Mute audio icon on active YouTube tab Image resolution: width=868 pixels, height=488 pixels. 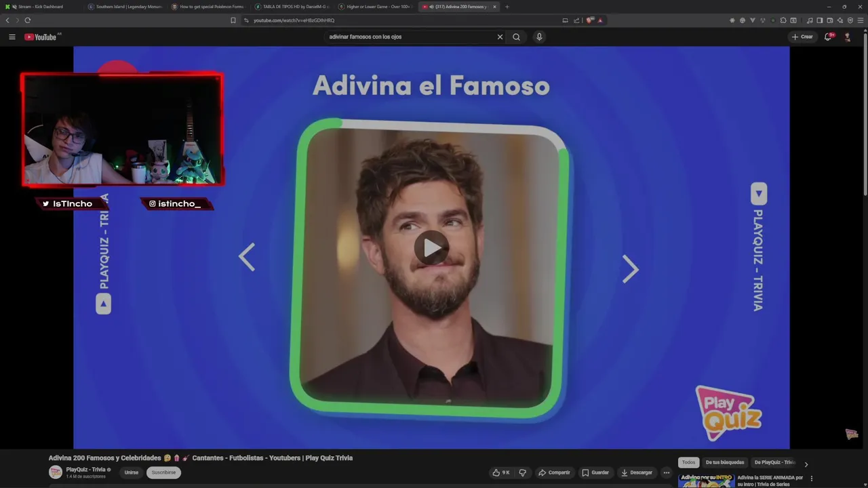click(432, 7)
